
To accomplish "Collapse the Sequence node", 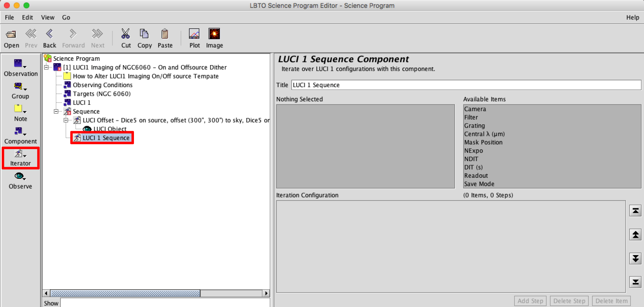I will (56, 111).
